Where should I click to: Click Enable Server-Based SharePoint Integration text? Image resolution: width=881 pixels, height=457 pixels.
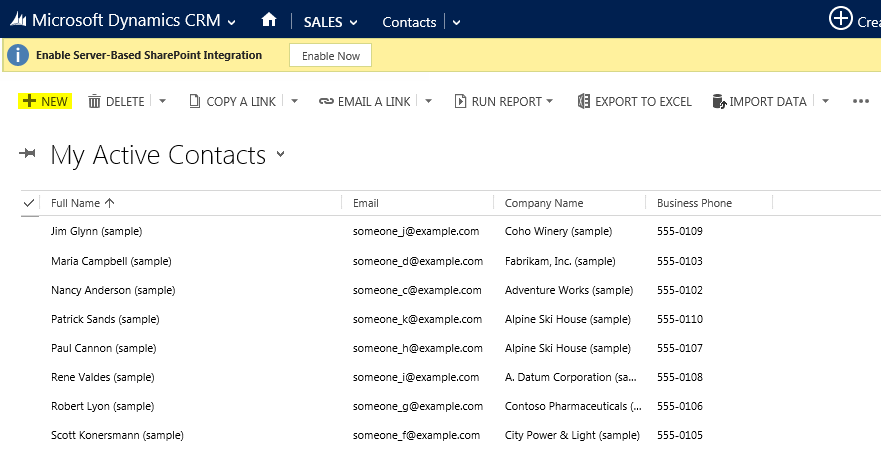149,55
